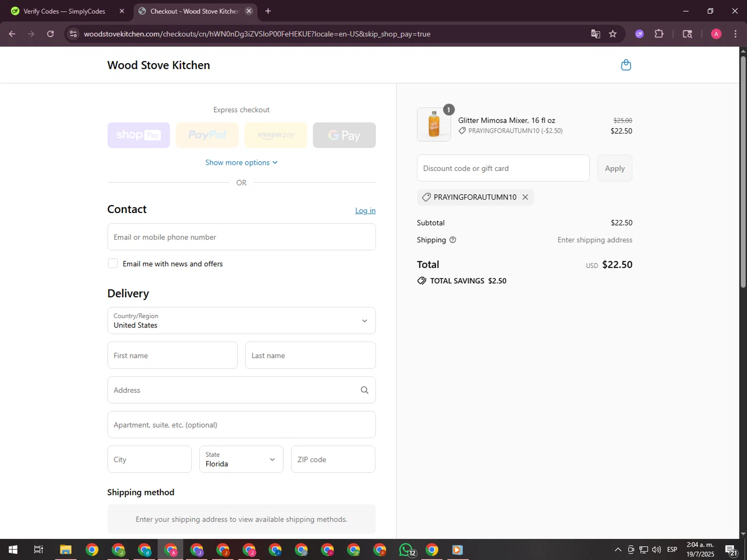Open the State dropdown showing Florida

tap(241, 459)
